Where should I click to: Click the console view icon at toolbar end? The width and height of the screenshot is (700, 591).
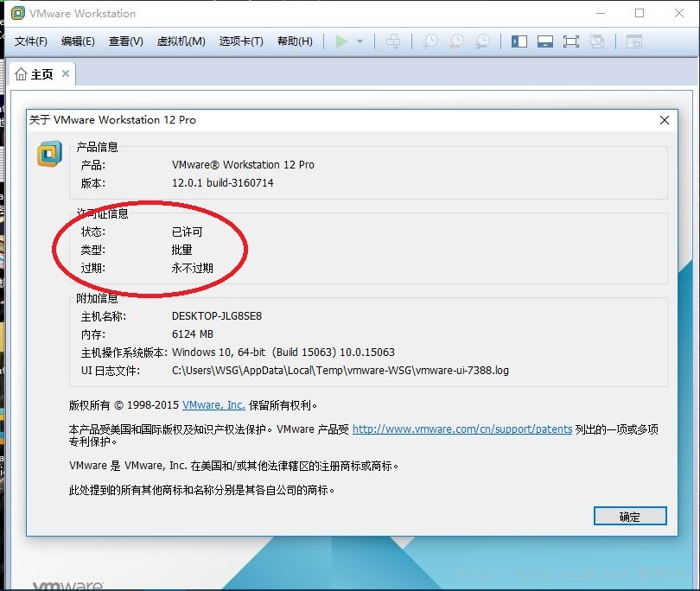pyautogui.click(x=634, y=41)
